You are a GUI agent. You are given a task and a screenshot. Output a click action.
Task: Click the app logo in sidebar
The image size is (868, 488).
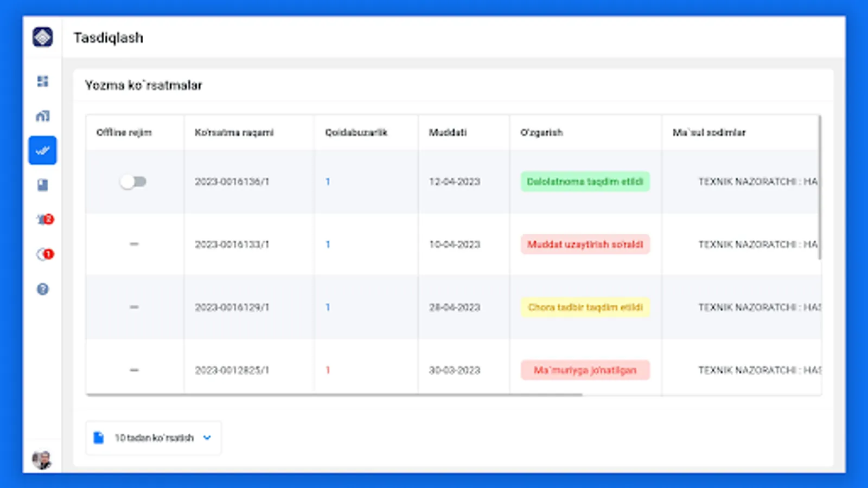click(x=42, y=37)
